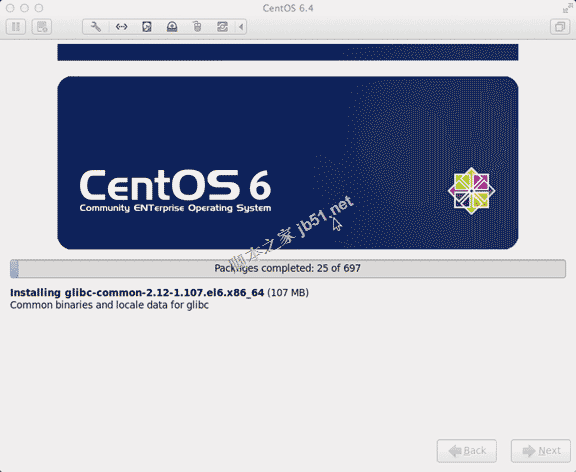
Task: Close the VM window red button
Action: tap(10, 8)
